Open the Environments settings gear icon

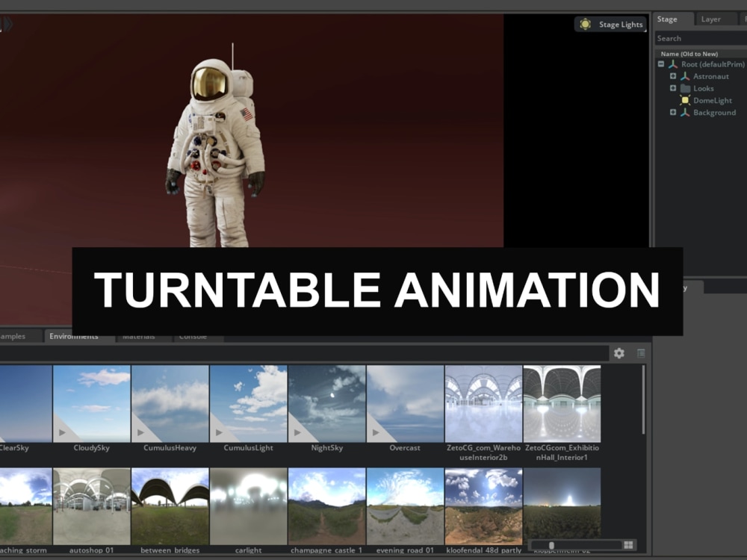tap(619, 352)
